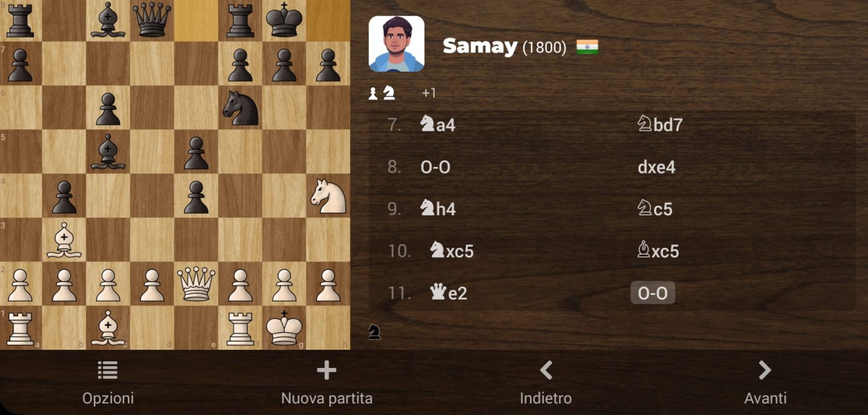Select the black bishop on c5

point(108,152)
